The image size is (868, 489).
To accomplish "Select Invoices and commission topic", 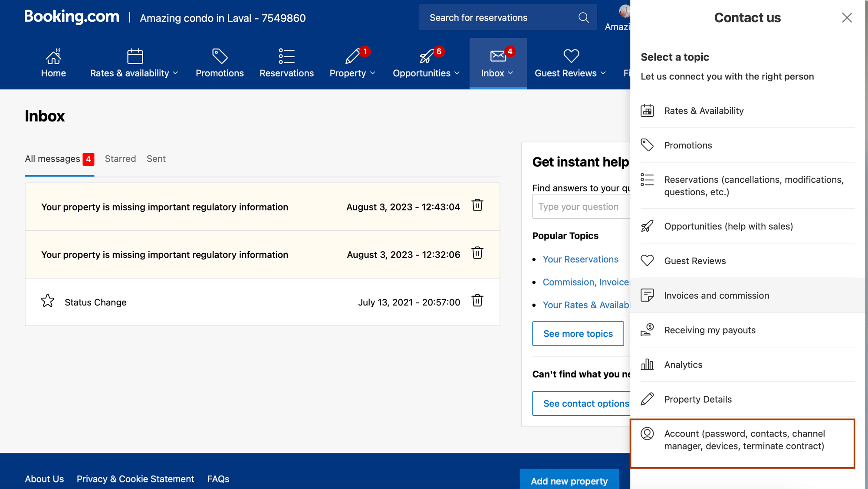I will [747, 295].
